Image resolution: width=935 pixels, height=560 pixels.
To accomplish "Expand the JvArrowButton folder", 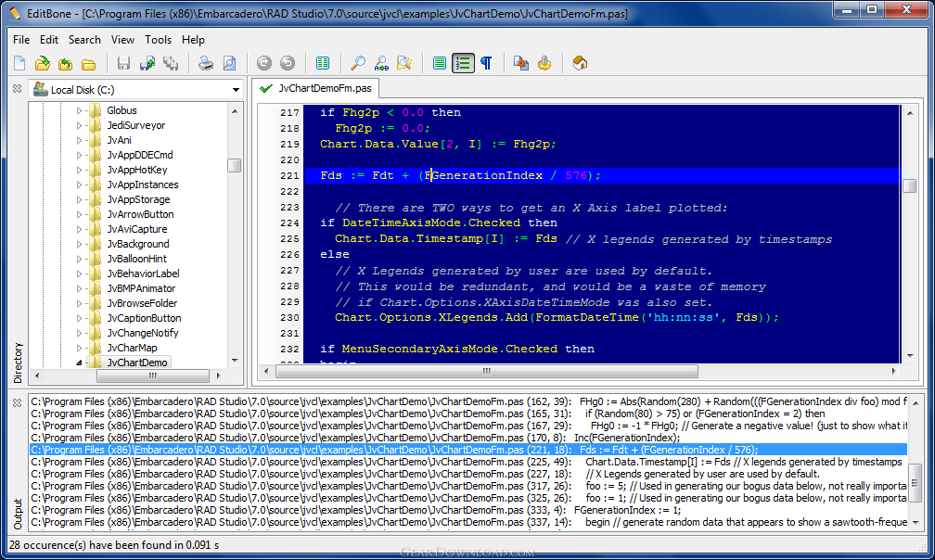I will [x=79, y=214].
